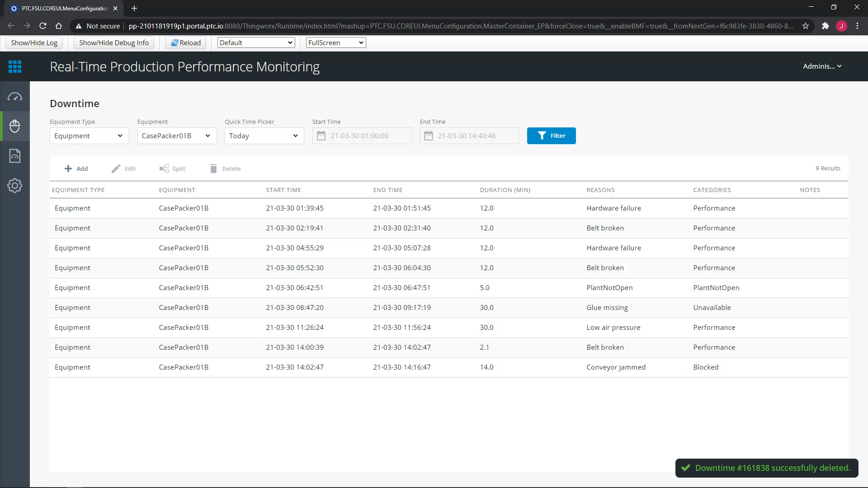The height and width of the screenshot is (488, 868).
Task: Click end time 21-03-30 14:16:47 cell
Action: 402,367
